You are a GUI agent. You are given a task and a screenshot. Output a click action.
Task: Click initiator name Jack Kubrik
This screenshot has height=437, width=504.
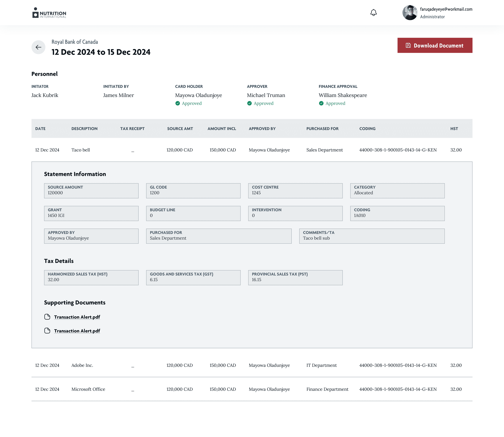45,95
